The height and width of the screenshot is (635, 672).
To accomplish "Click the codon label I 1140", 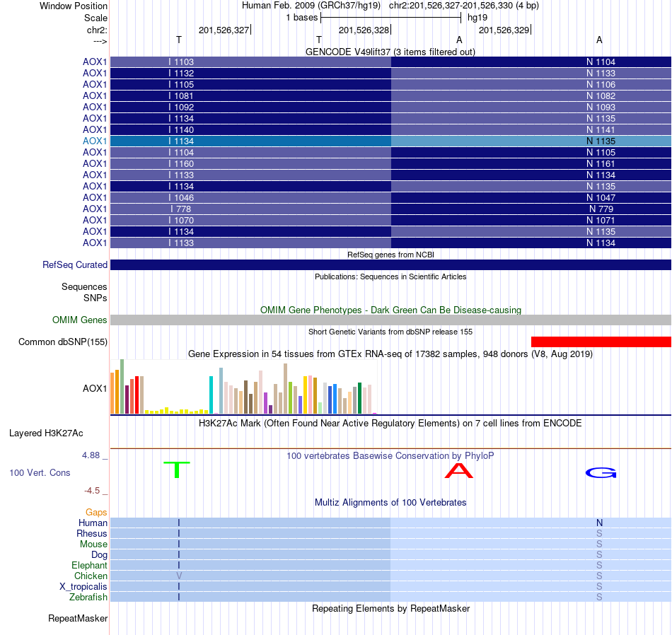I will tap(181, 130).
